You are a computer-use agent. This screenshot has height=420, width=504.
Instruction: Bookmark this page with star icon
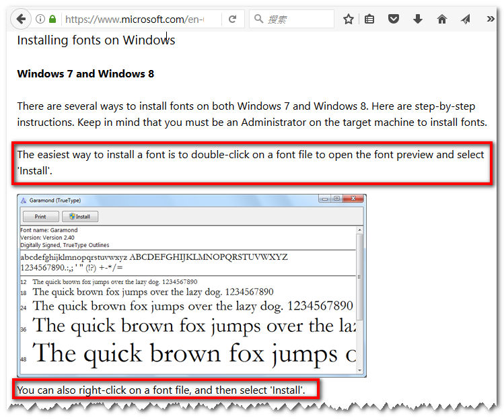coord(349,20)
